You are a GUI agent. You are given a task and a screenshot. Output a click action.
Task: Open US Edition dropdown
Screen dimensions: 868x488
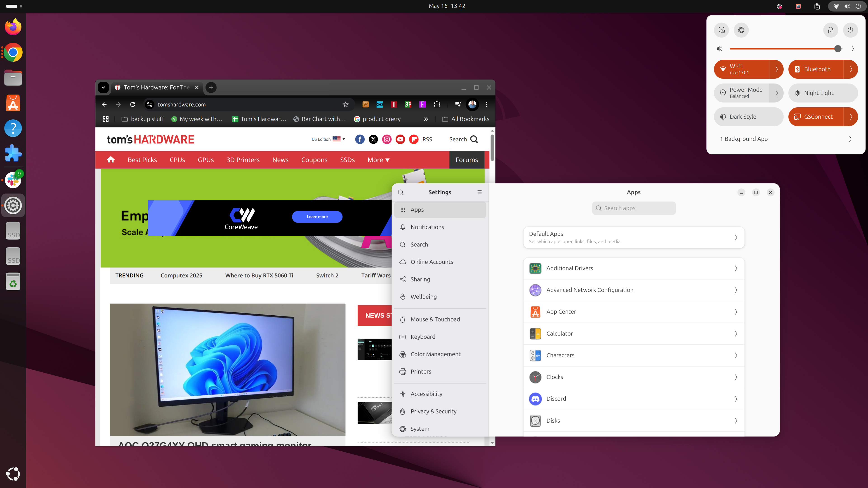pos(328,139)
